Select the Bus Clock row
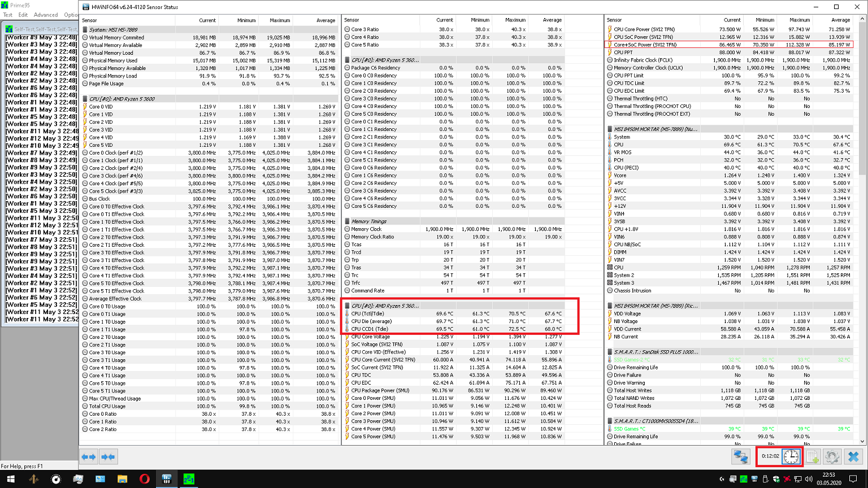Viewport: 868px width, 488px height. pos(210,199)
